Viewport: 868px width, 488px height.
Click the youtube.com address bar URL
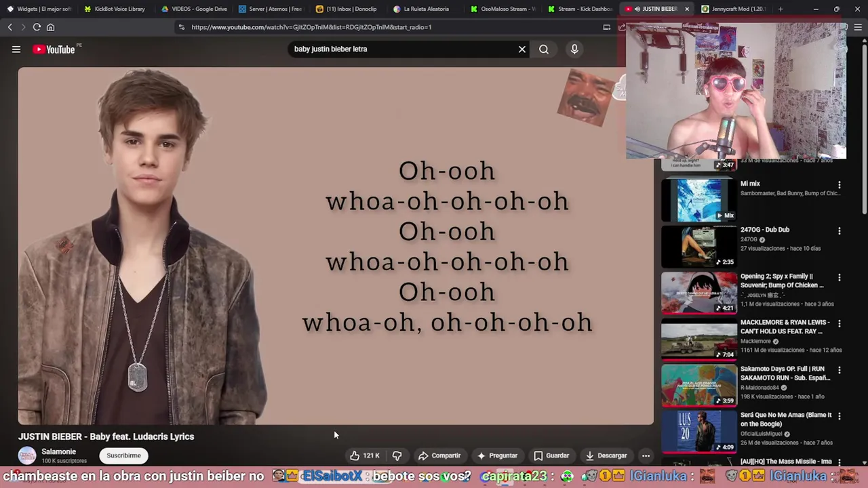(x=311, y=27)
